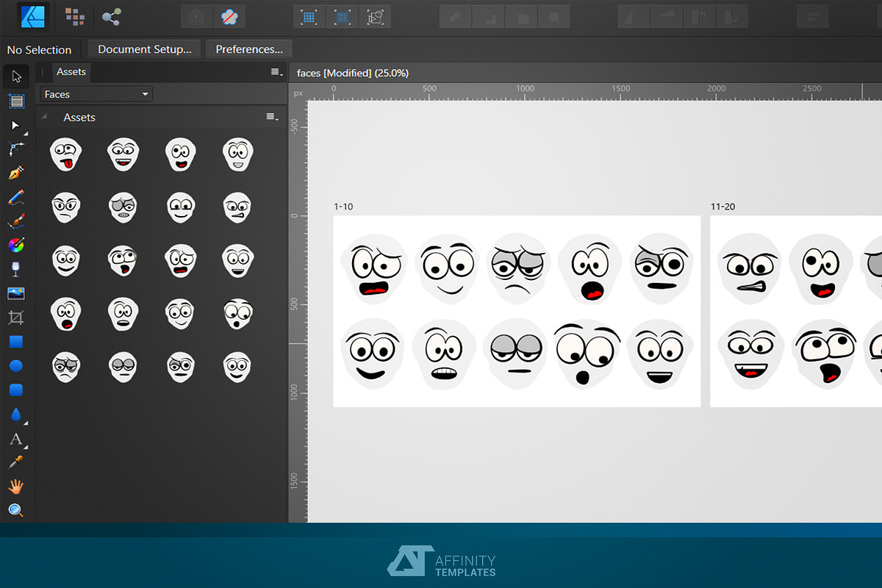Select the Artistic Text tool
Screen dimensions: 882x588
[16, 439]
